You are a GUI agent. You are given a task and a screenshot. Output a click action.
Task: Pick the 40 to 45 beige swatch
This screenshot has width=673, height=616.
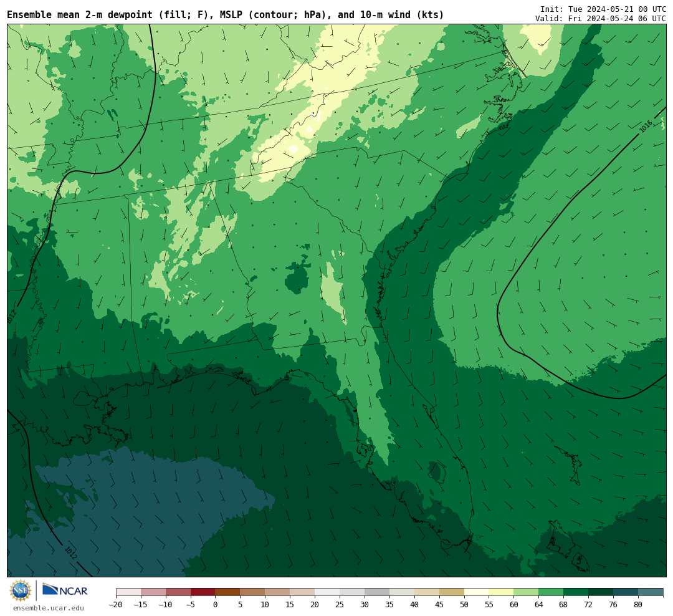coord(427,592)
